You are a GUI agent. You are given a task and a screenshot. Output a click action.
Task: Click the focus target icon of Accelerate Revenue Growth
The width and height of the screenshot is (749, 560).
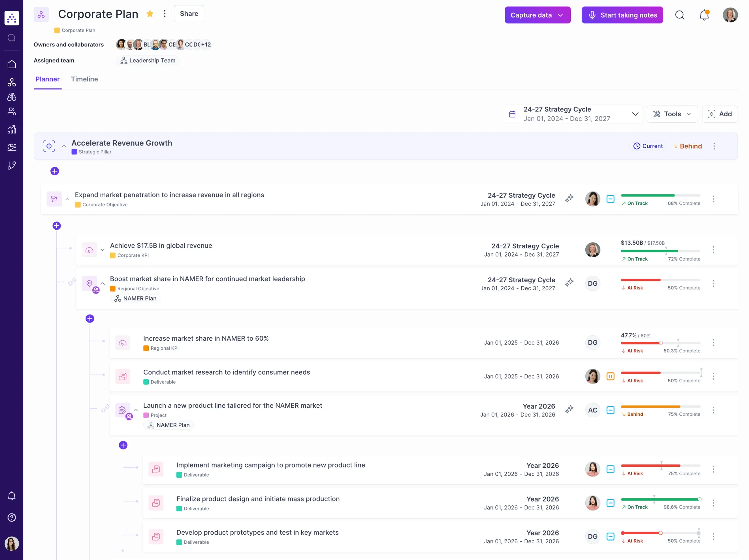[49, 146]
